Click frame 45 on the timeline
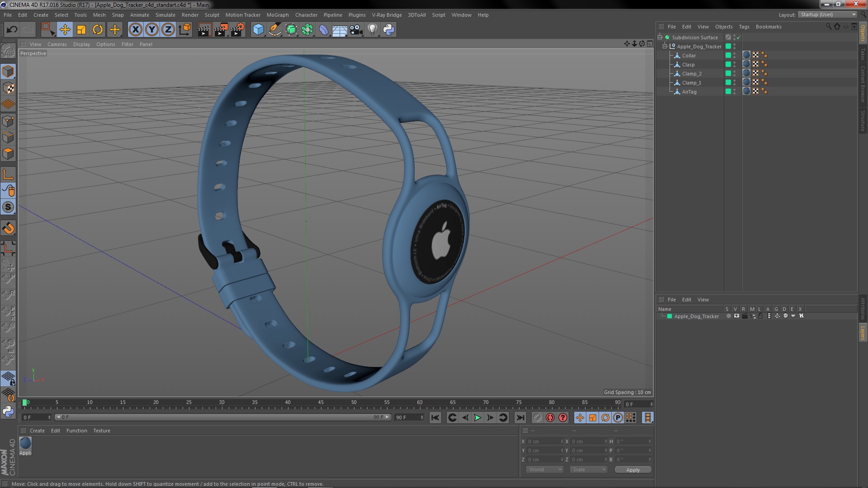Image resolution: width=868 pixels, height=488 pixels. tap(321, 402)
